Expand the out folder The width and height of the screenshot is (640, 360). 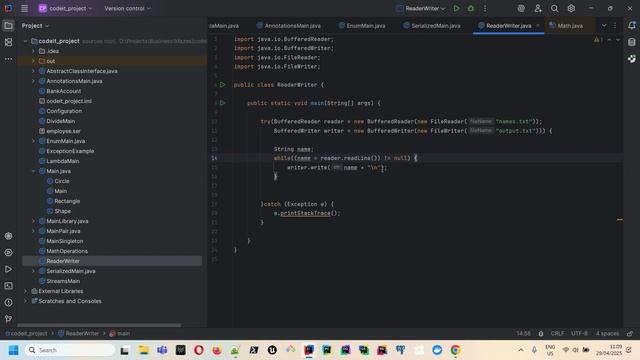tap(33, 61)
